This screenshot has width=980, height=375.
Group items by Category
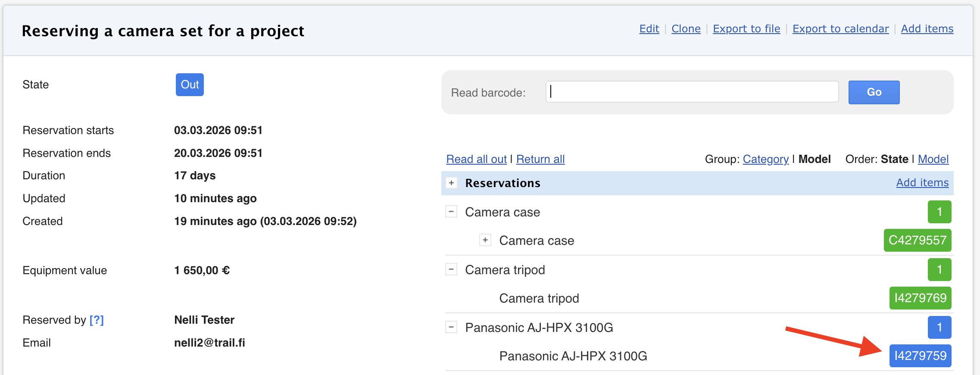765,159
